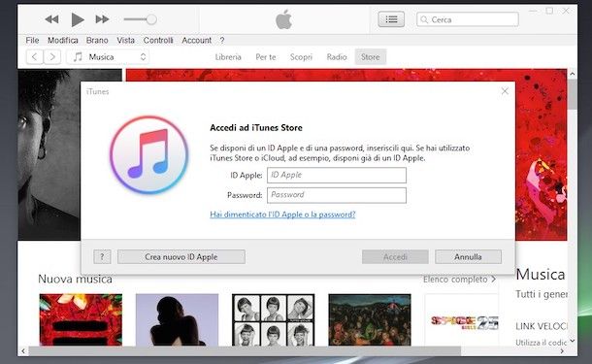Expand the Musica media type dropdown
592x364 pixels.
coord(108,57)
